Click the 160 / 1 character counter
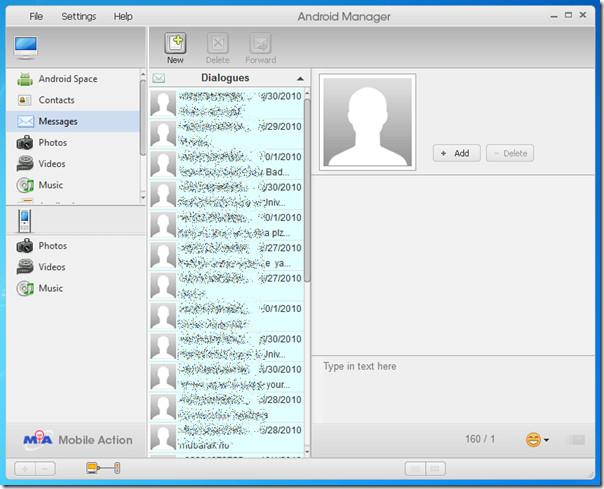 (480, 439)
